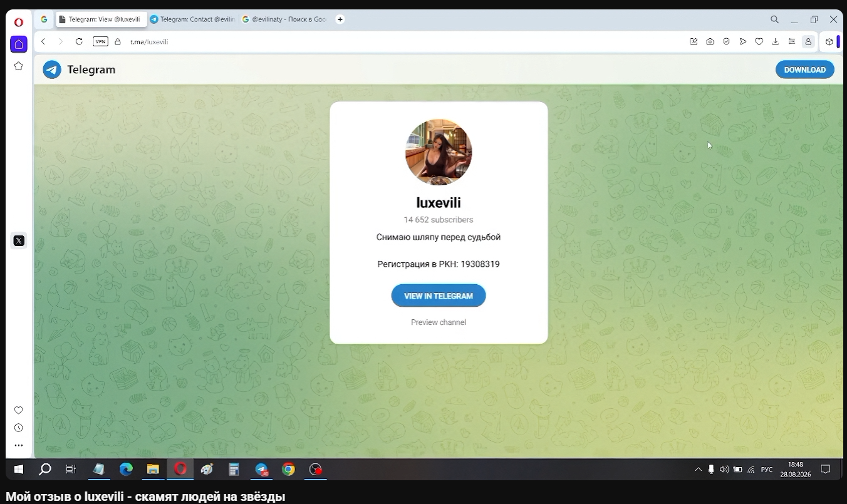847x504 pixels.
Task: Open a new tab with plus button
Action: coord(340,19)
